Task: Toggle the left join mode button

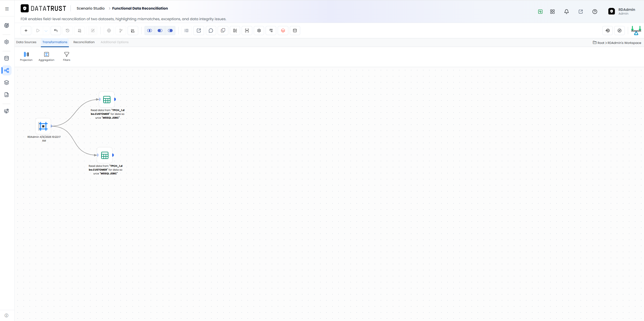Action: coord(160,31)
